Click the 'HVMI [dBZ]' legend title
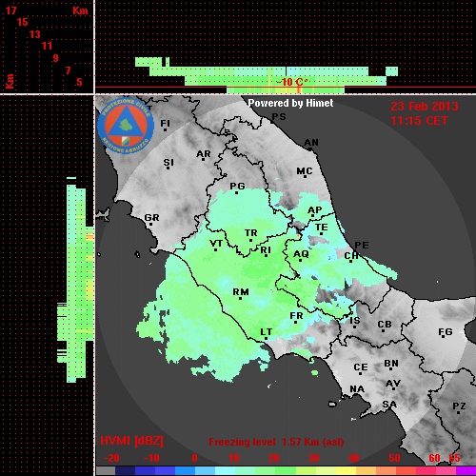476x476 pixels. [131, 441]
